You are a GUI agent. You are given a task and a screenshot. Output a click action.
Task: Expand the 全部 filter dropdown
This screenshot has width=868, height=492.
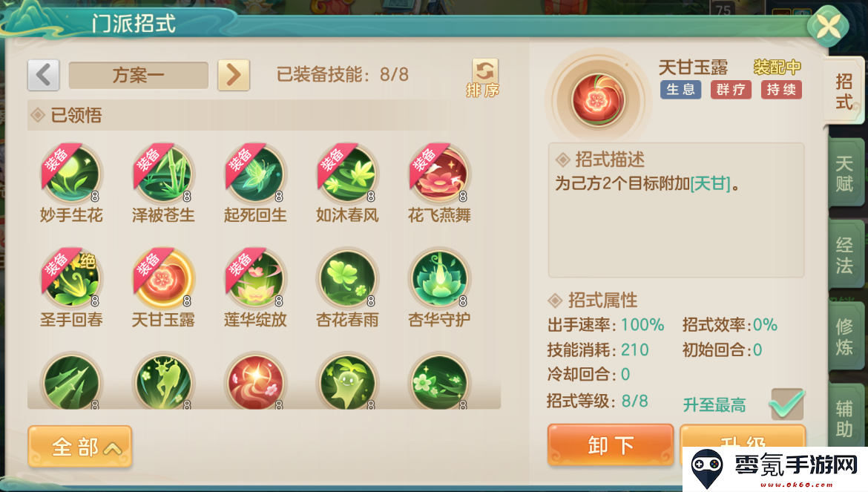click(x=80, y=447)
